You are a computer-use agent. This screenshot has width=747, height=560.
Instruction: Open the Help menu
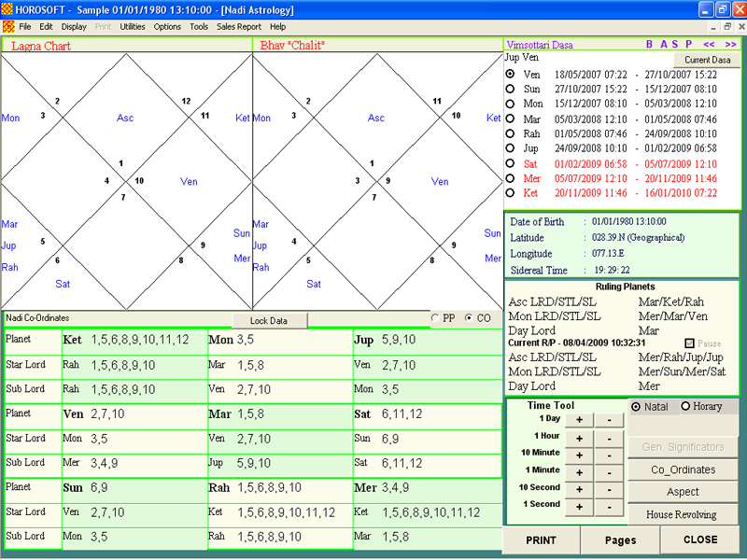277,27
